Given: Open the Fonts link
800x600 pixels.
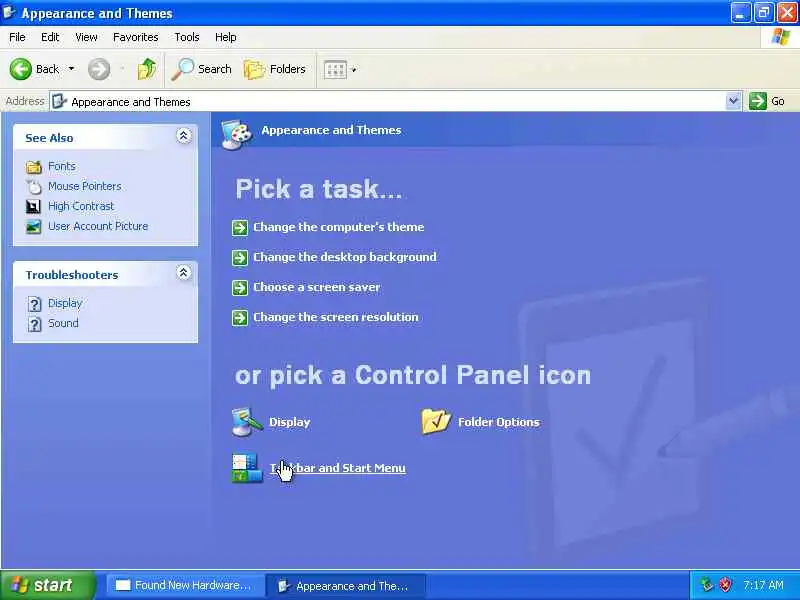Looking at the screenshot, I should pos(62,166).
